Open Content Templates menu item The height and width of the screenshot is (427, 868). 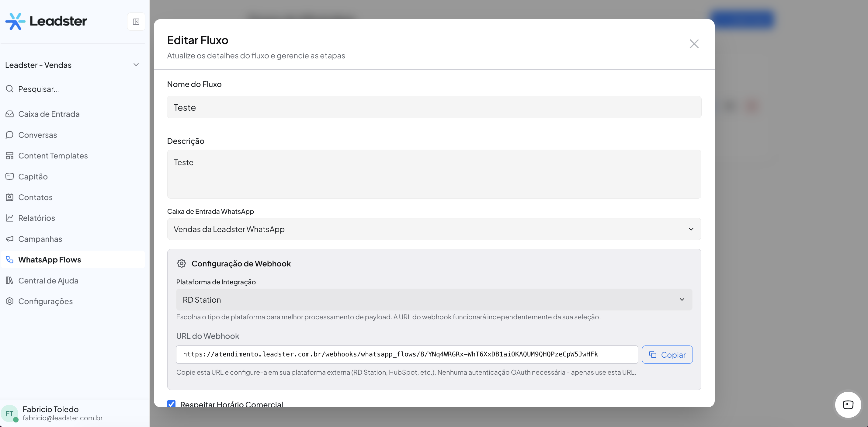click(x=53, y=156)
